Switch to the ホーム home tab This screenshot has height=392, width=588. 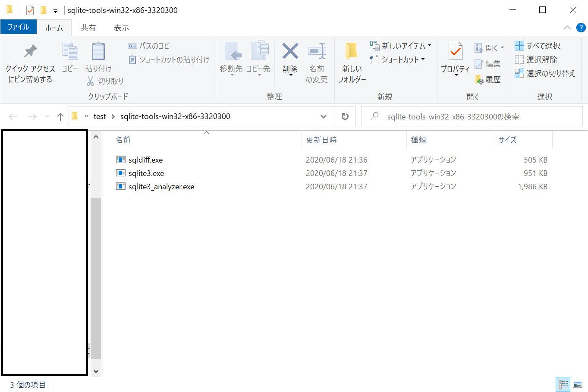click(54, 28)
